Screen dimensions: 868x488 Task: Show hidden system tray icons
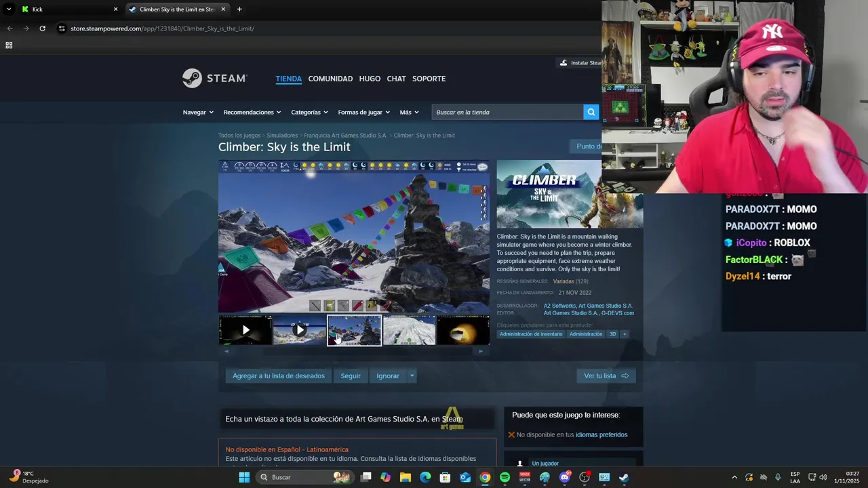tap(734, 477)
